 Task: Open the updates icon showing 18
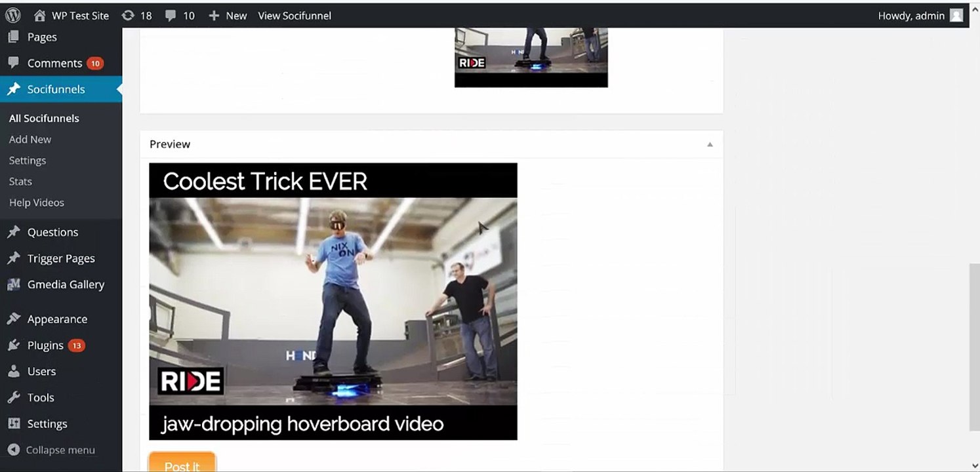pos(129,15)
